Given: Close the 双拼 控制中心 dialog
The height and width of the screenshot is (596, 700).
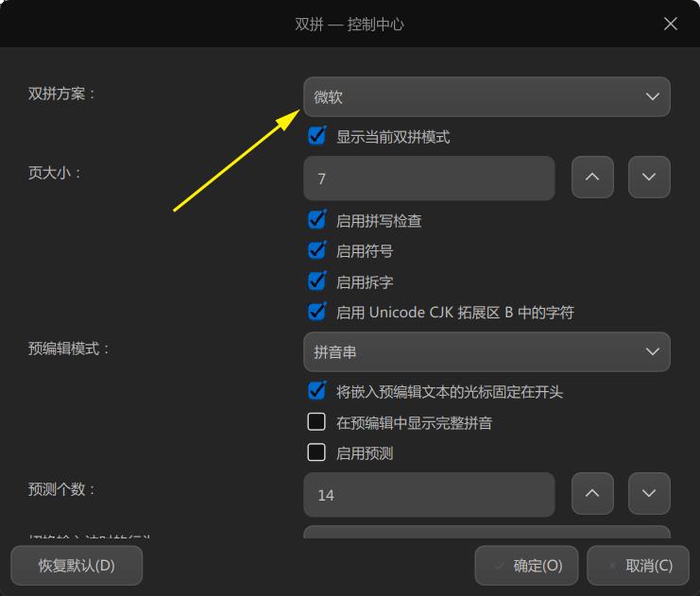Looking at the screenshot, I should click(x=671, y=24).
